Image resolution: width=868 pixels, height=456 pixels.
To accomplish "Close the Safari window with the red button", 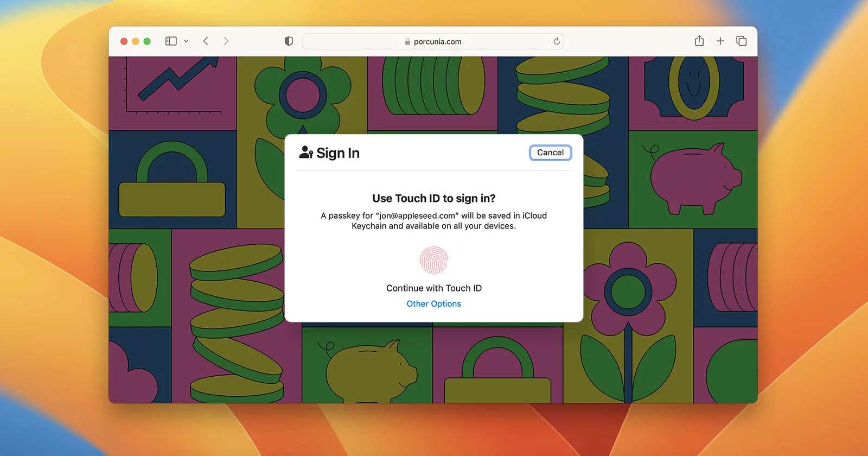I will [x=124, y=41].
